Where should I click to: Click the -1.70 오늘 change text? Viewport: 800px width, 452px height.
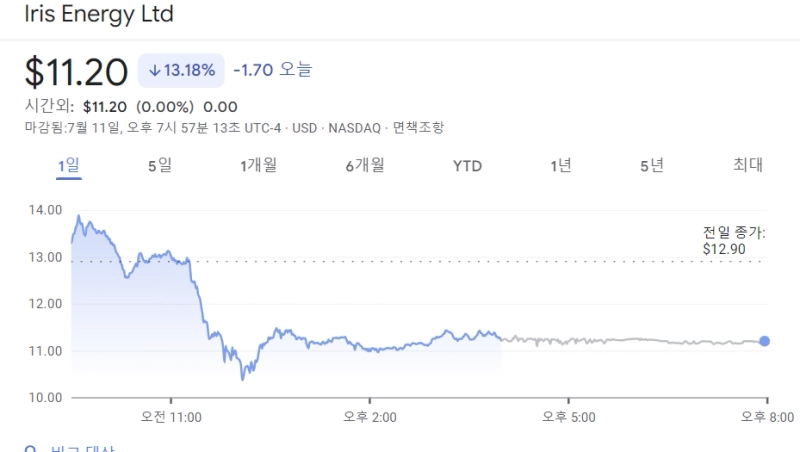coord(272,70)
